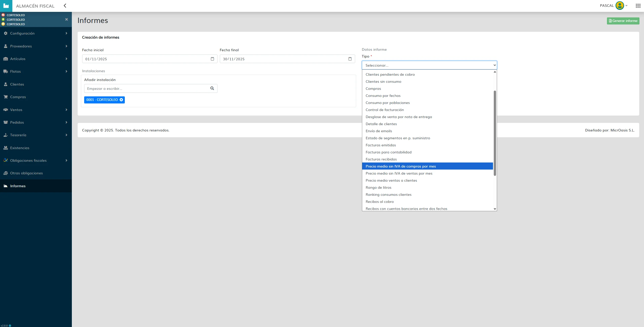Viewport: 644px width, 327px height.
Task: Click the dropdown list scroll down arrow
Action: click(x=495, y=209)
